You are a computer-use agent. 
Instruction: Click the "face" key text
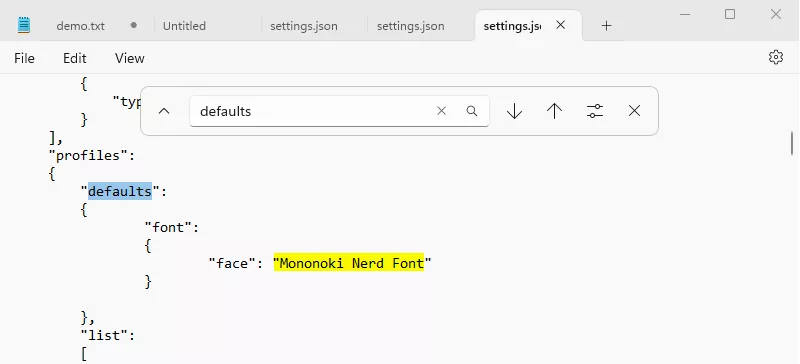point(232,263)
